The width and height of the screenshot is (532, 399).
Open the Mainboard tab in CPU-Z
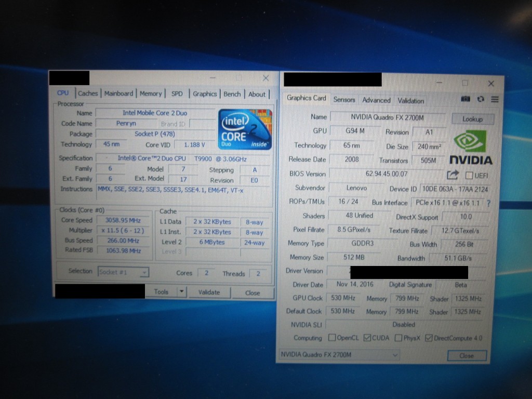click(x=118, y=94)
